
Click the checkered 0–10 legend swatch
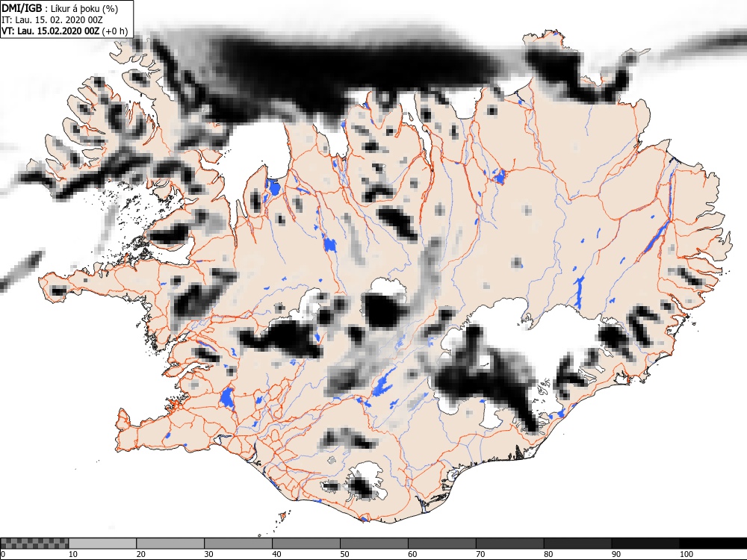[35, 544]
